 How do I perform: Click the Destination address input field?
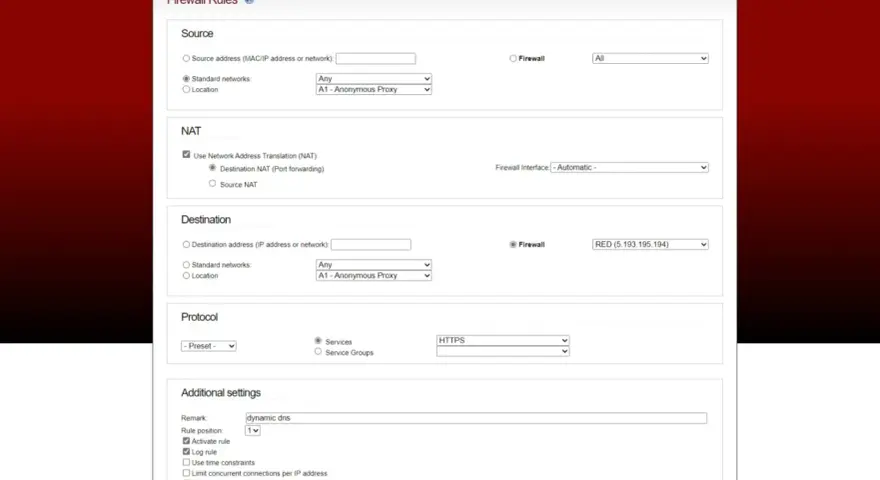tap(370, 244)
